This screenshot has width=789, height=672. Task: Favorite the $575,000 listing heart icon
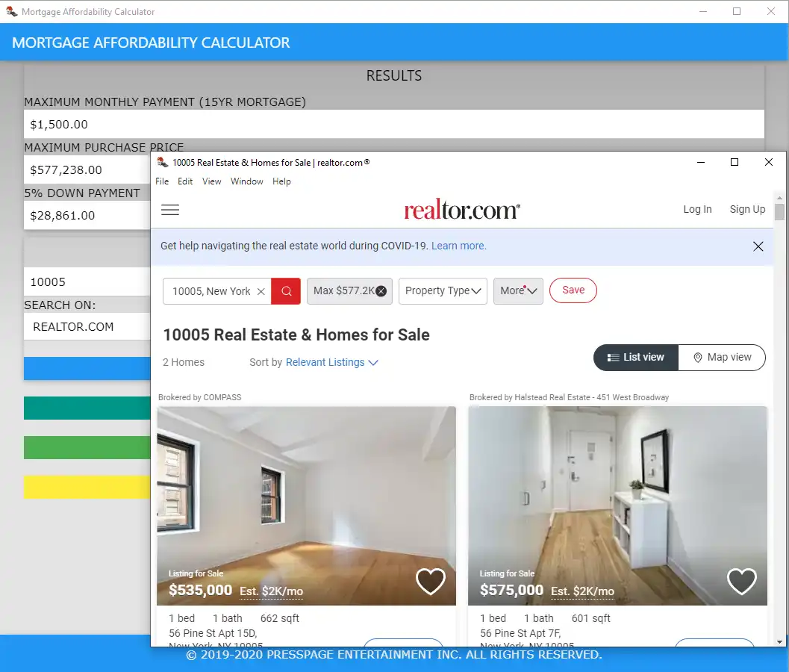(742, 582)
